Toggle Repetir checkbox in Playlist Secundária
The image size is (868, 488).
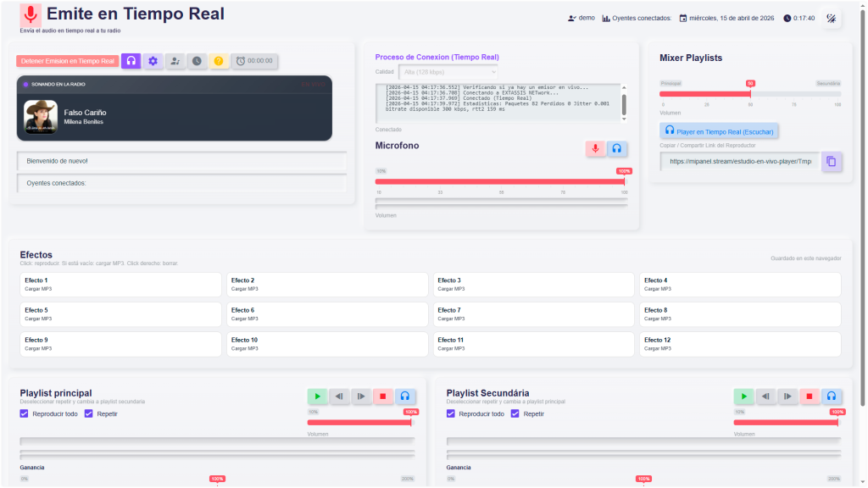click(x=515, y=413)
